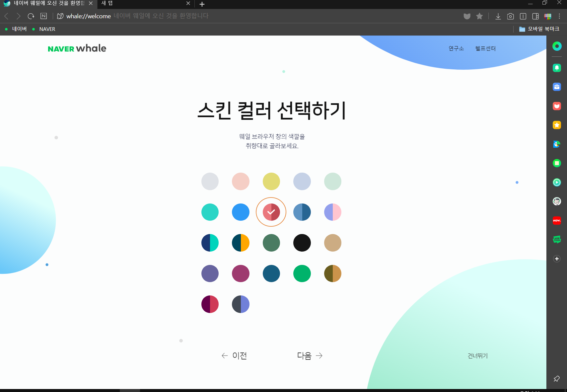Bookmark this page with the star icon
Screen dimensions: 567x392
click(479, 16)
